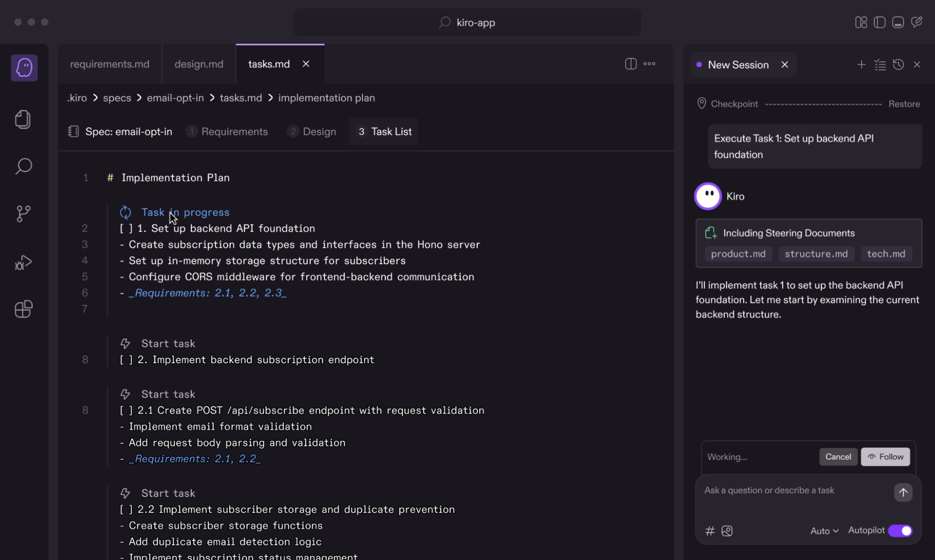Close the tasks.md tab
Image resolution: width=935 pixels, height=560 pixels.
point(306,64)
